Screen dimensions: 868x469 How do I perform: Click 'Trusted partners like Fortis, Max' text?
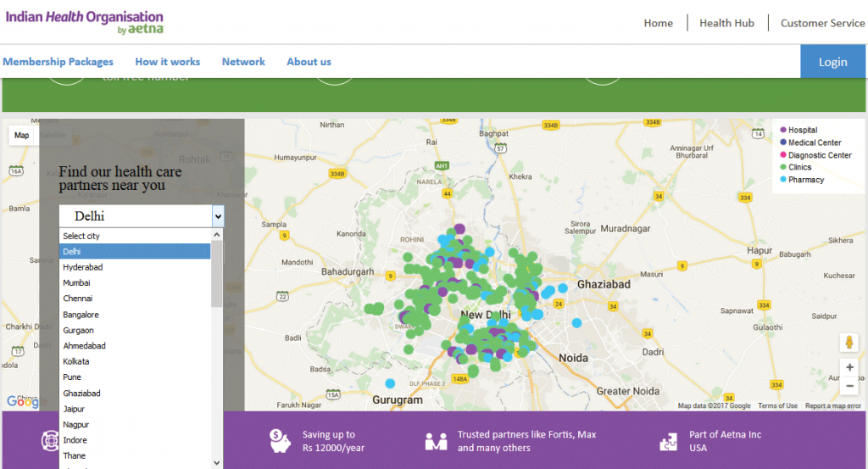[526, 435]
